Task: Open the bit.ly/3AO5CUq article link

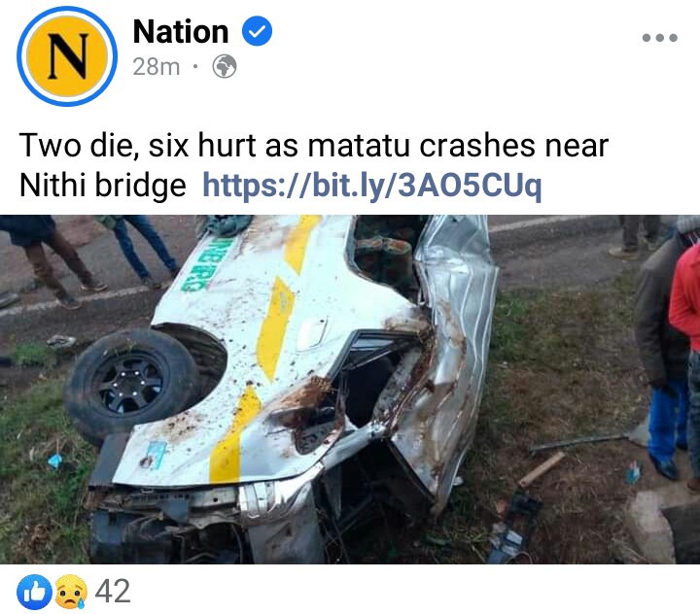Action: coord(371,186)
